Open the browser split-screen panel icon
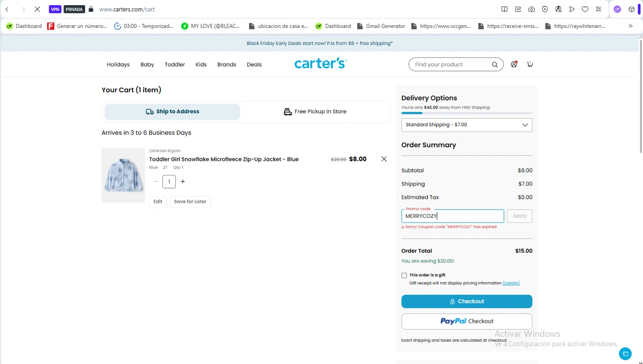643x364 pixels. (x=505, y=9)
